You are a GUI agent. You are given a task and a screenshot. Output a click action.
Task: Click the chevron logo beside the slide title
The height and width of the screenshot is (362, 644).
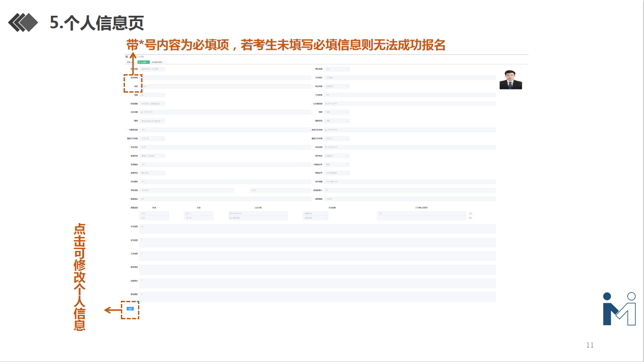click(x=23, y=22)
